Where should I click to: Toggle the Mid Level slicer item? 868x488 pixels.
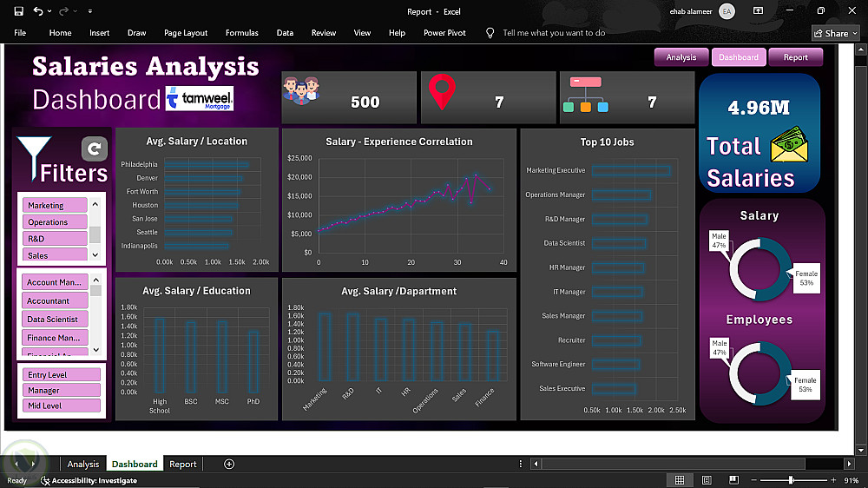[x=61, y=406]
